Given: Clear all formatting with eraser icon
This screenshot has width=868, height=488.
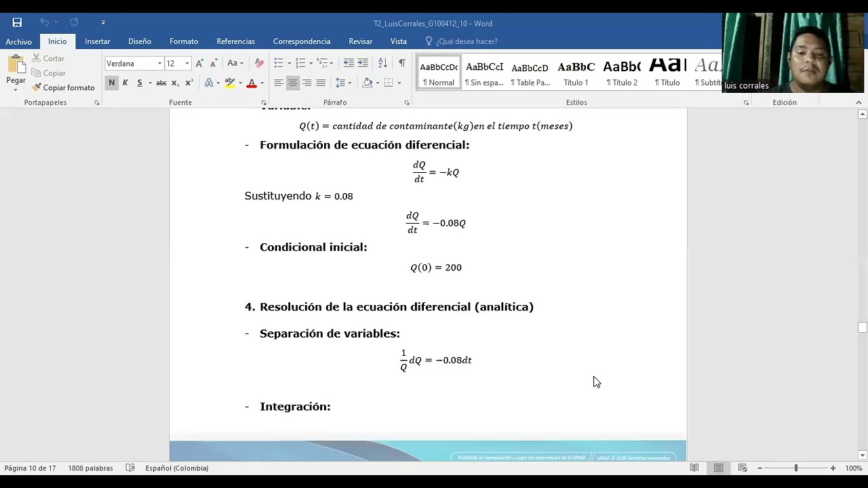Looking at the screenshot, I should (259, 63).
